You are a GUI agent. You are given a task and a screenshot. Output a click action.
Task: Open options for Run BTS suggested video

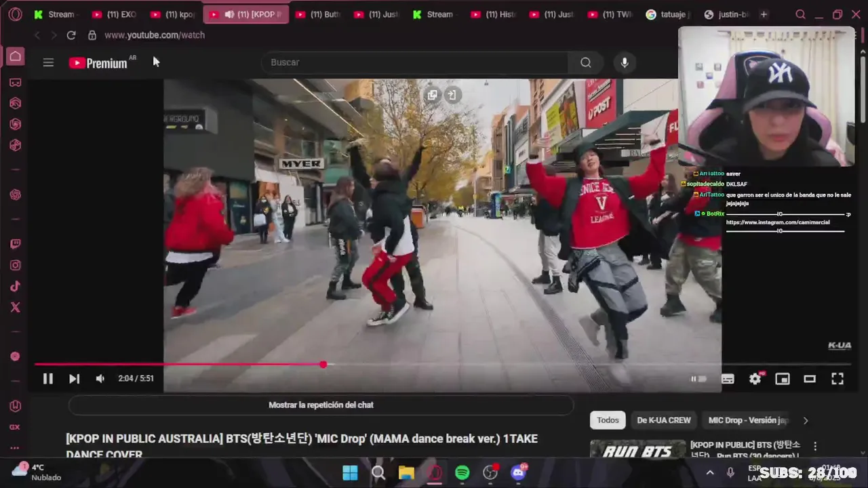[815, 446]
